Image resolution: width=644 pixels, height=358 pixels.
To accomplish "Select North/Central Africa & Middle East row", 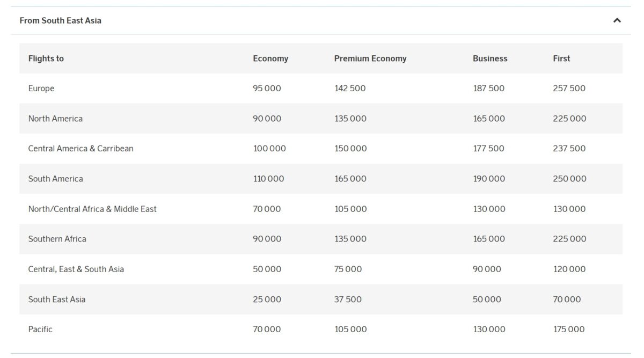I will coord(92,208).
